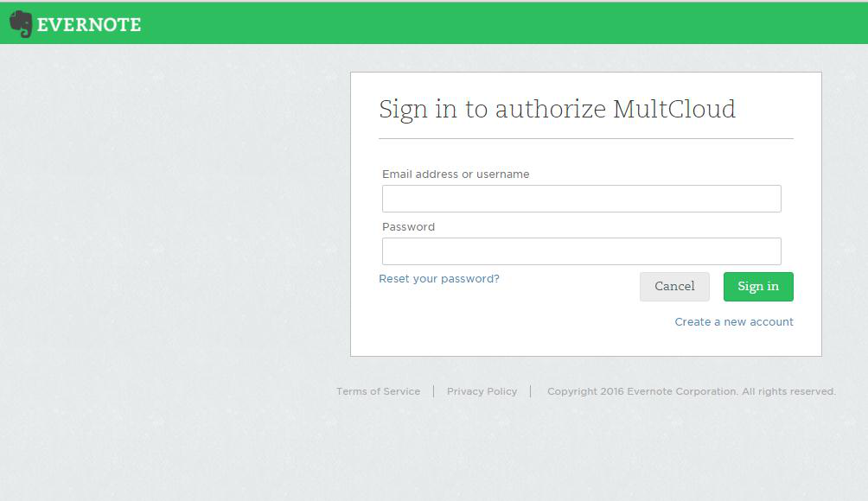This screenshot has width=868, height=501.
Task: Click the "Email address or username" label
Action: pyautogui.click(x=456, y=174)
